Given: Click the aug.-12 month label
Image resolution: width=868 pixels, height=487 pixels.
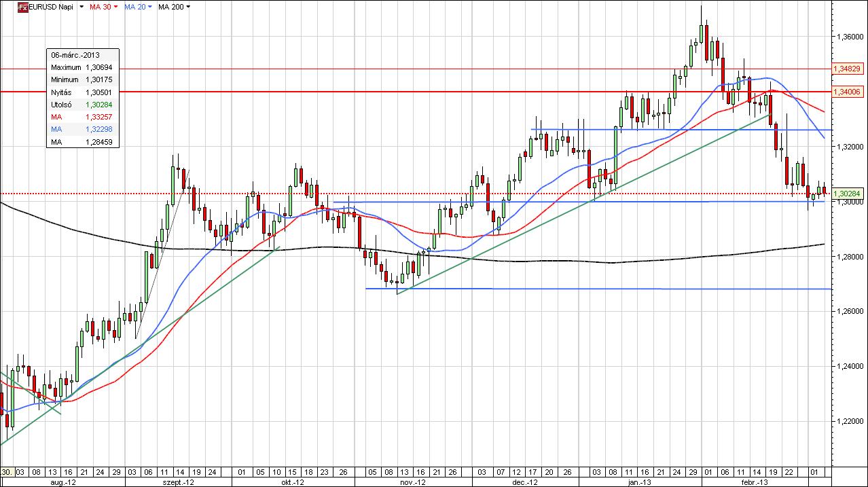Looking at the screenshot, I should (62, 482).
